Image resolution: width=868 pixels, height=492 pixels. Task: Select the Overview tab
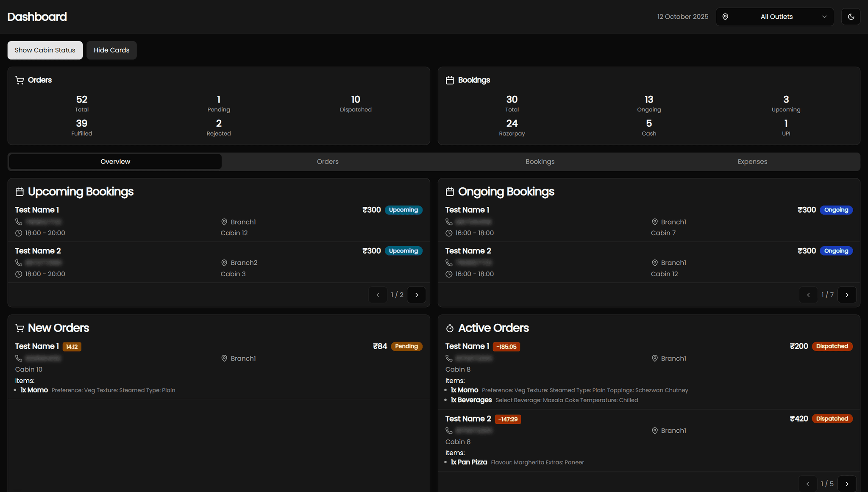115,161
